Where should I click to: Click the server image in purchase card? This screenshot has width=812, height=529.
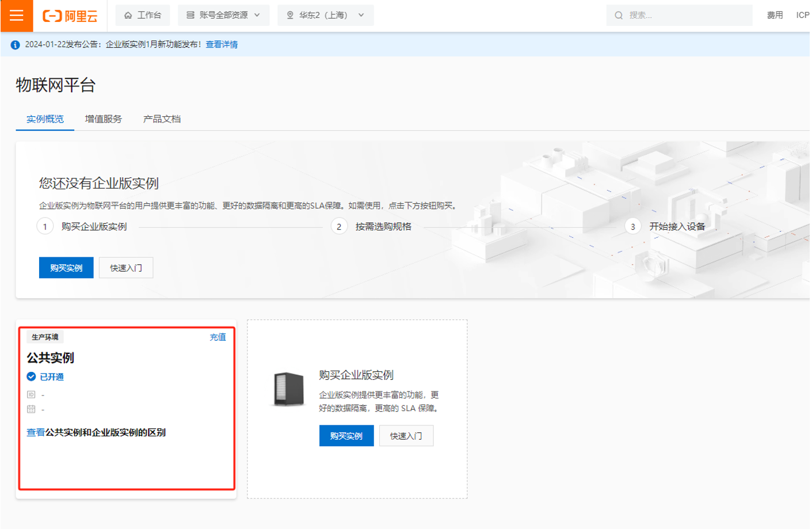tap(289, 389)
